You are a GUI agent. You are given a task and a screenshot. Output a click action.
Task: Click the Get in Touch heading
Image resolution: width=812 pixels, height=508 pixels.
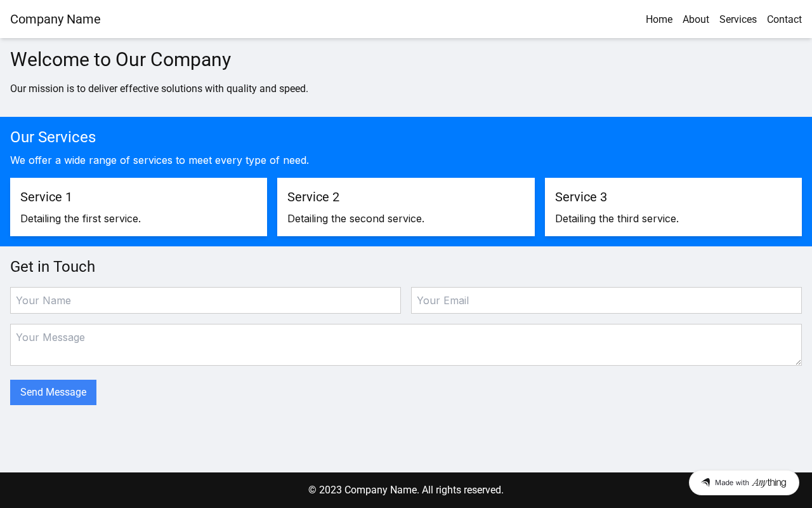tap(53, 267)
